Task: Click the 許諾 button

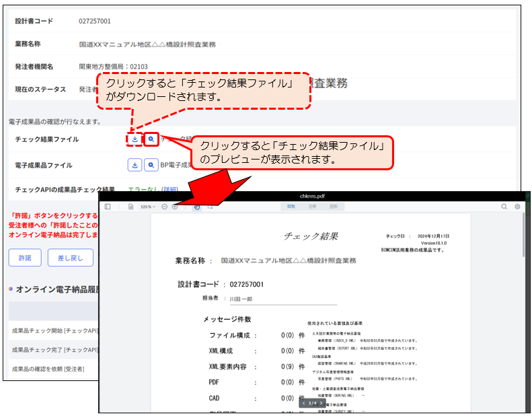Action: click(x=25, y=258)
